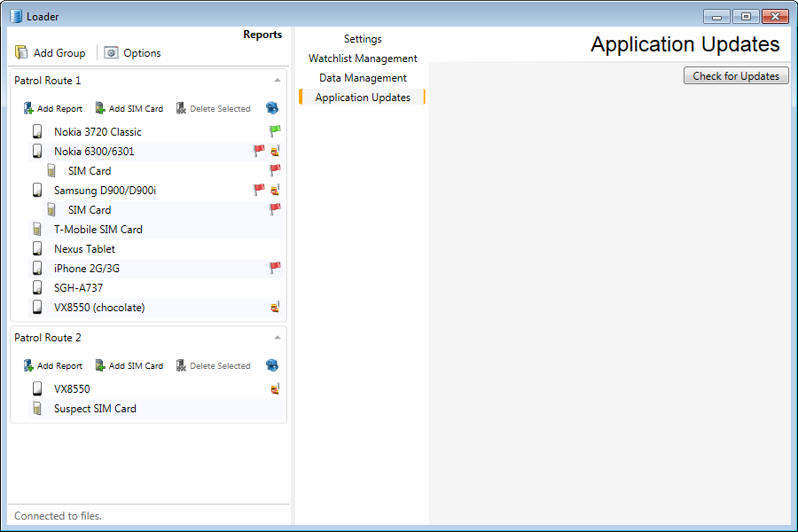Click the Patrol Route 1 header text
The width and height of the screenshot is (798, 532).
[47, 81]
